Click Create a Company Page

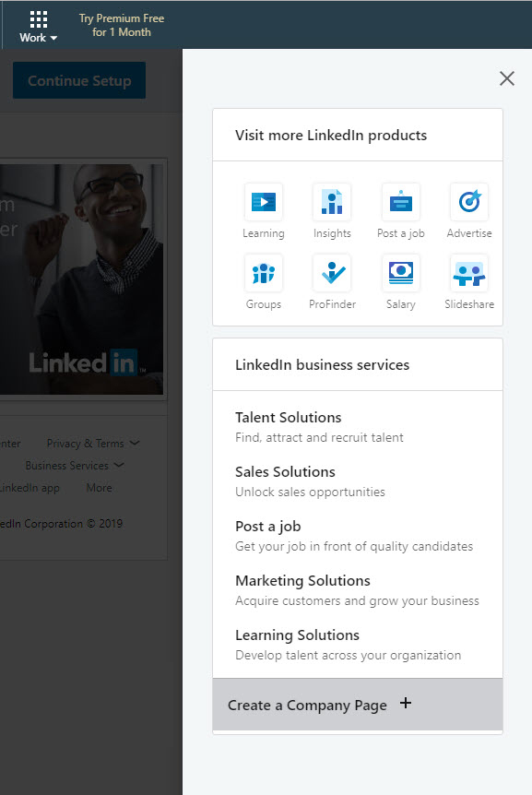tap(358, 705)
